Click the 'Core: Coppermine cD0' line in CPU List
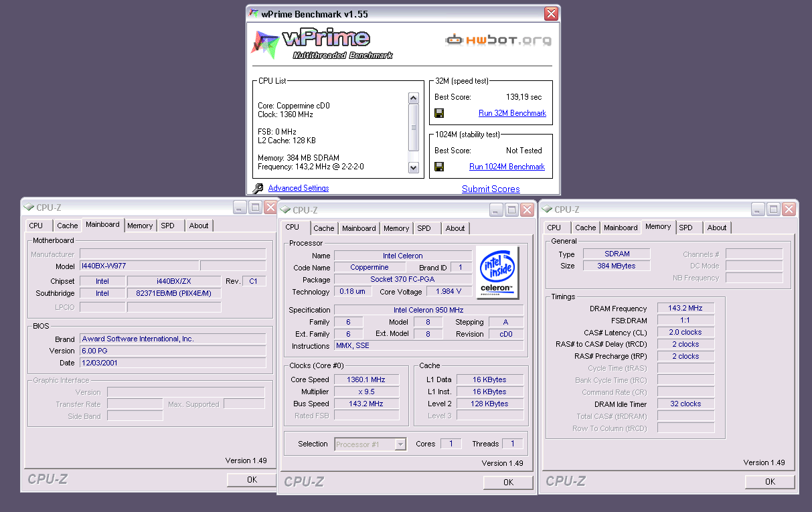 (x=294, y=106)
